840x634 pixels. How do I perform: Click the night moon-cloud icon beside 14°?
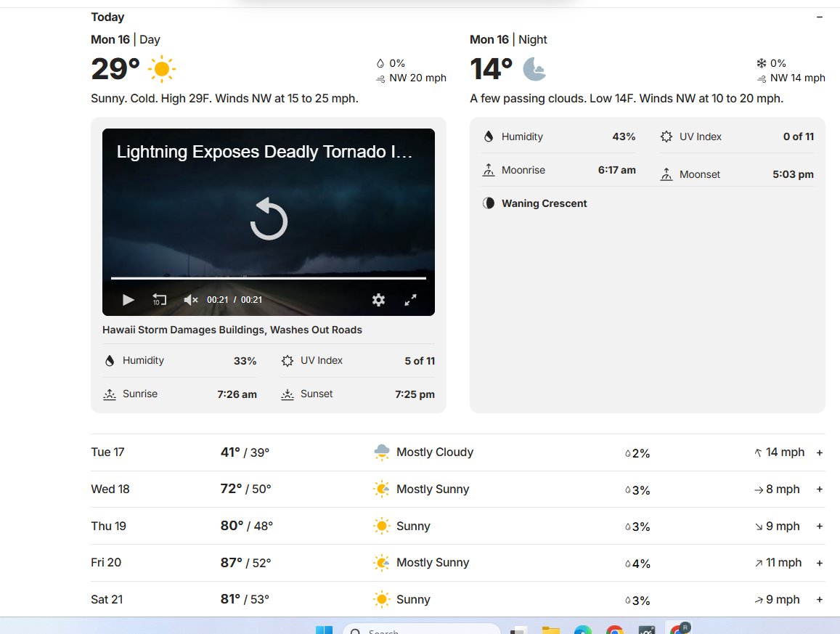point(534,69)
